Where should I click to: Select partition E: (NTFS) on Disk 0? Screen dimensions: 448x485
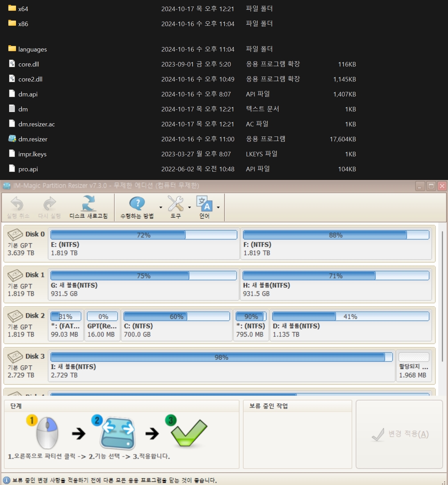(x=144, y=244)
